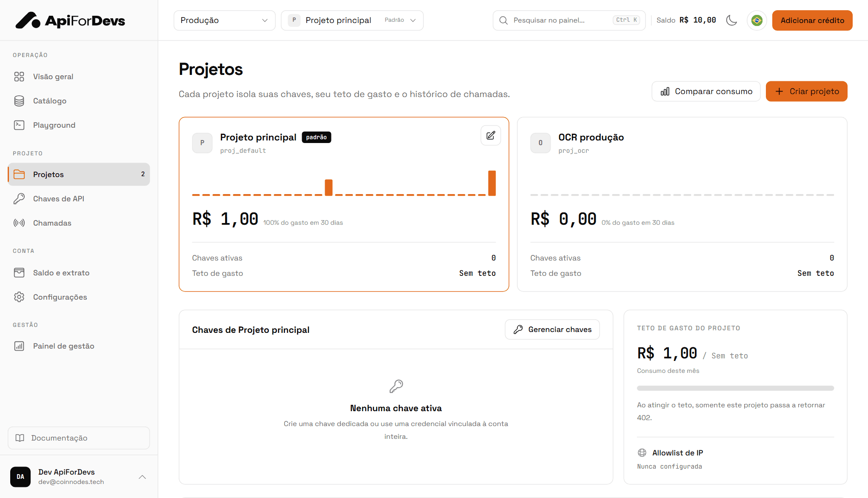
Task: Click the middle orange bar in spending chart
Action: click(328, 188)
